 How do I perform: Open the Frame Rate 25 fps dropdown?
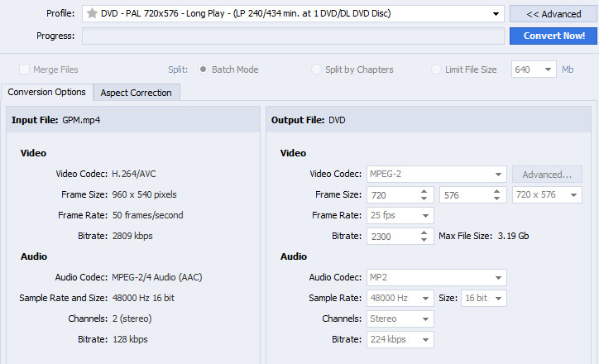[x=424, y=216]
